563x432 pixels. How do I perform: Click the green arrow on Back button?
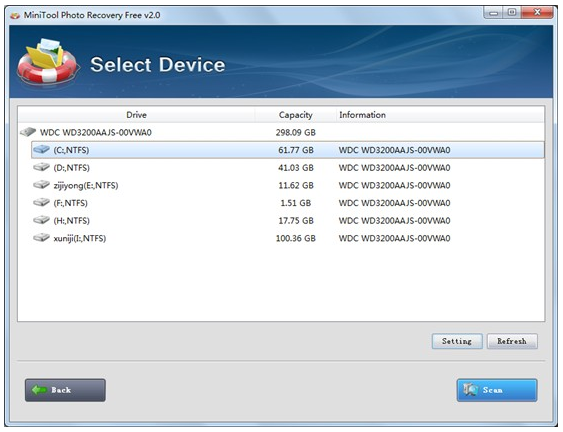pyautogui.click(x=39, y=390)
